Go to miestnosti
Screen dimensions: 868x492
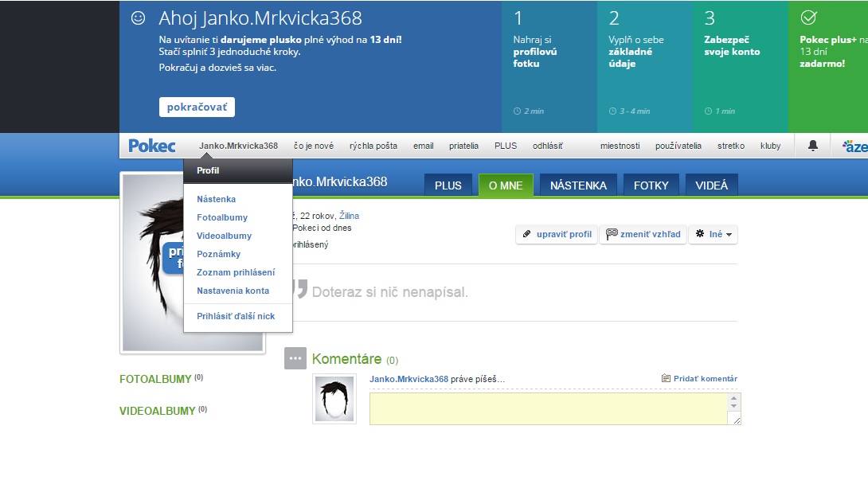tap(620, 146)
